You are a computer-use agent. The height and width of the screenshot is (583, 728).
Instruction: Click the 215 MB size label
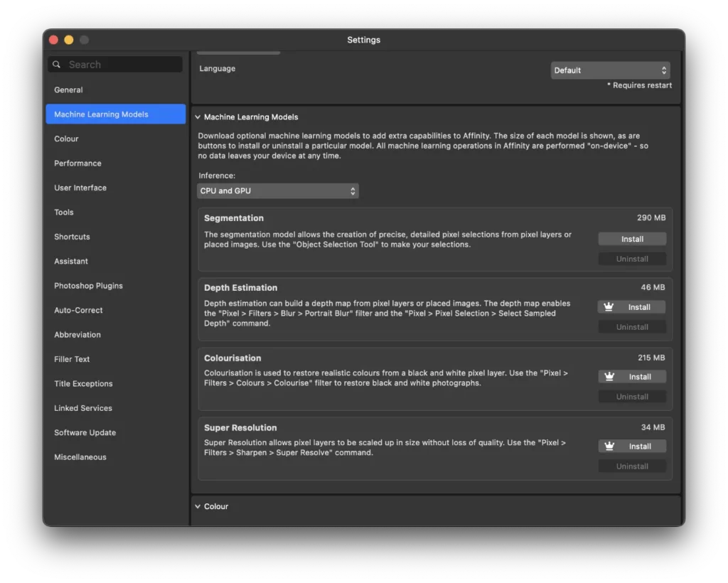point(651,358)
